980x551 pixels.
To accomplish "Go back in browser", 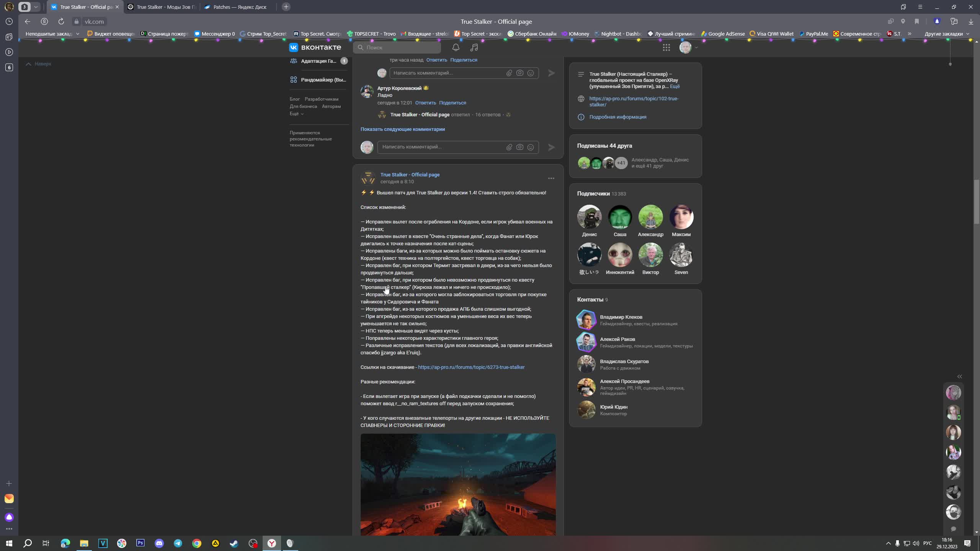I will [27, 21].
